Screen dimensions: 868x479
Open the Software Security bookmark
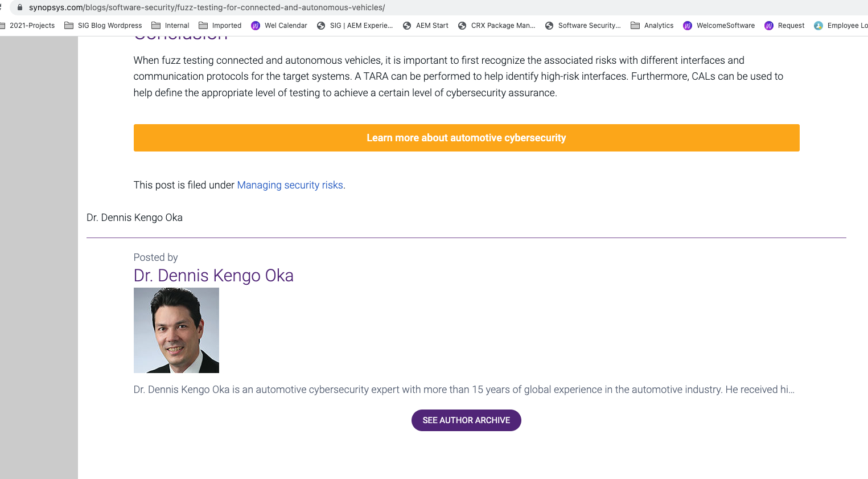583,26
